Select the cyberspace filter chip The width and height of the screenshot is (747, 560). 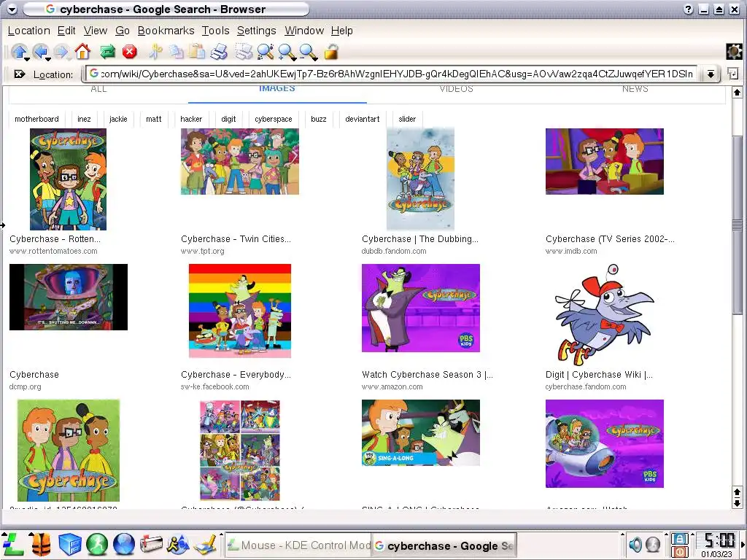[274, 119]
